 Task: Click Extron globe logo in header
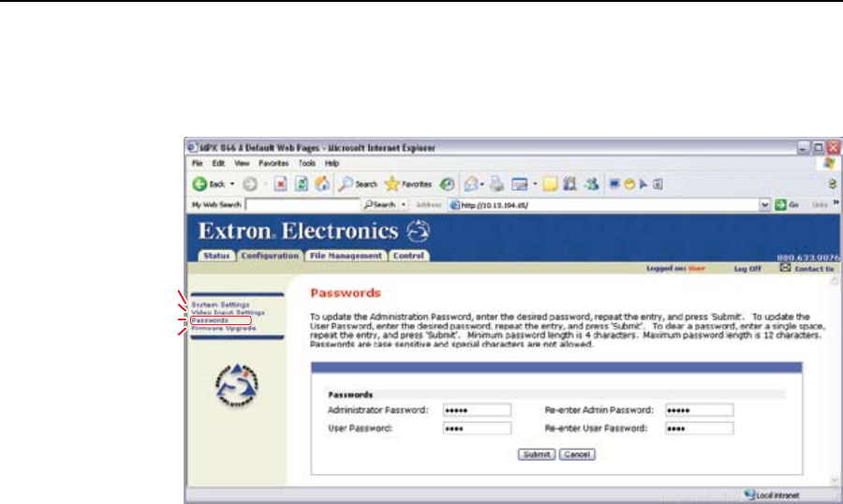[419, 231]
